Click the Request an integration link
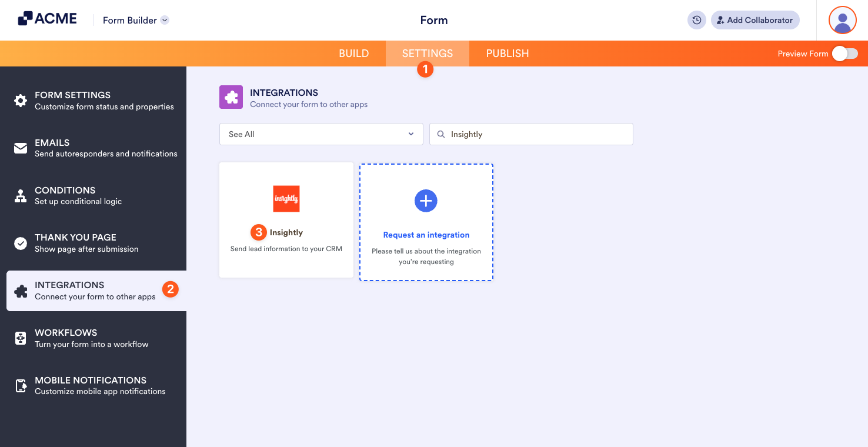Image resolution: width=868 pixels, height=447 pixels. tap(426, 235)
